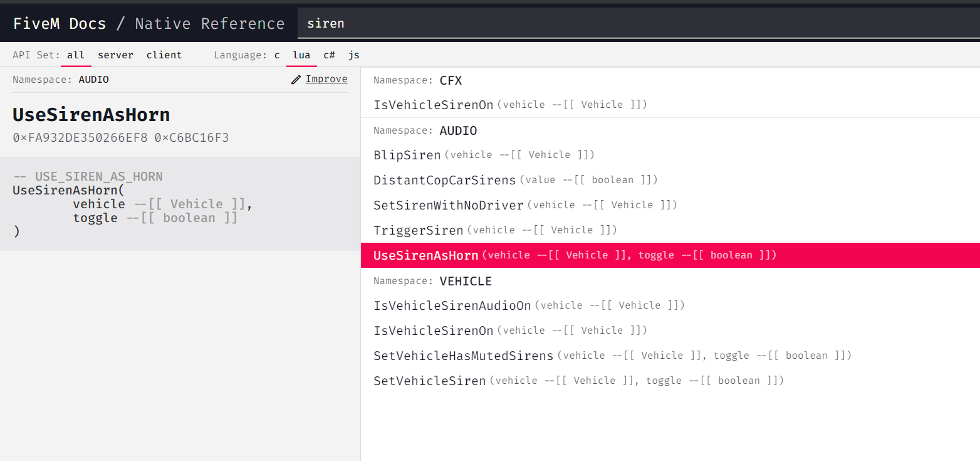Switch language to js
This screenshot has height=461, width=980.
354,55
